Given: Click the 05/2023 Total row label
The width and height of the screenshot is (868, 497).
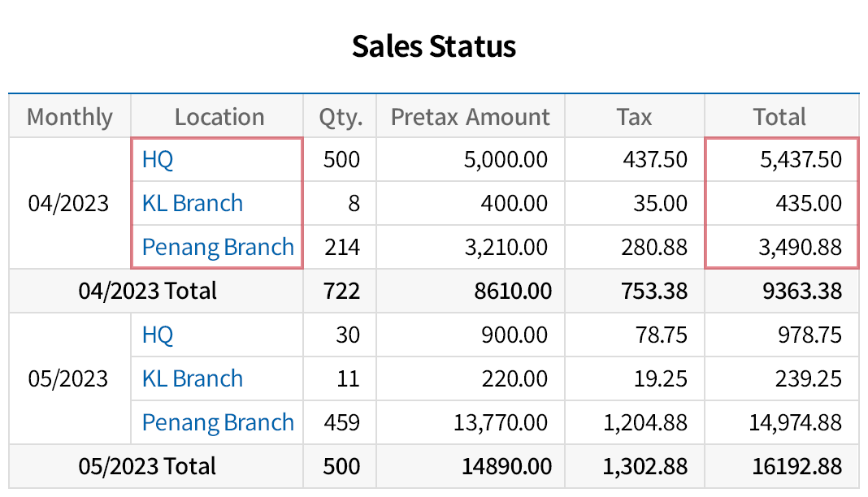Looking at the screenshot, I should point(147,466).
